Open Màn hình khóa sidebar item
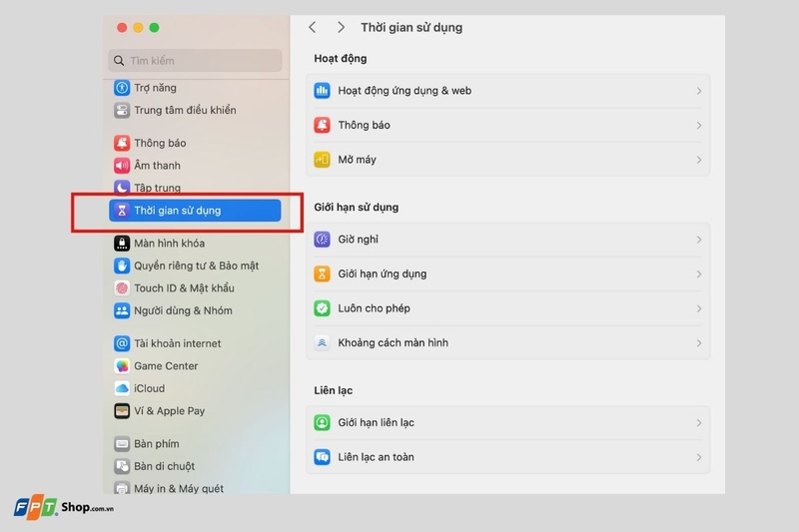This screenshot has width=799, height=532. coord(169,244)
